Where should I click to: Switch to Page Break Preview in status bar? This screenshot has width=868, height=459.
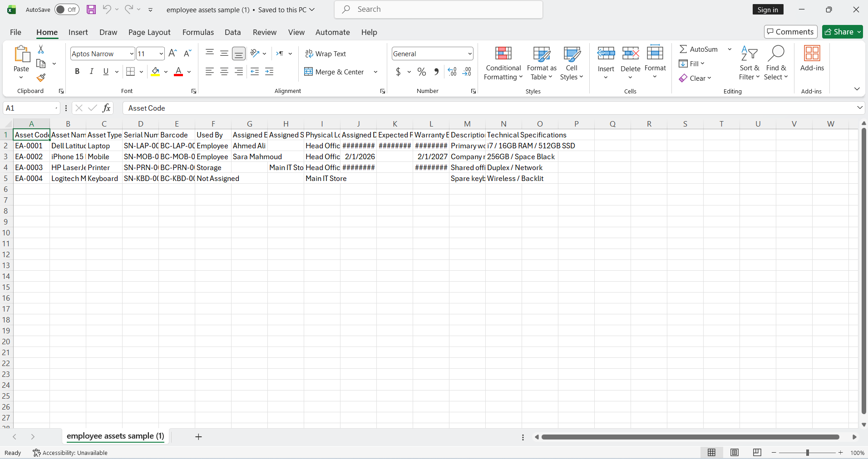pyautogui.click(x=757, y=453)
